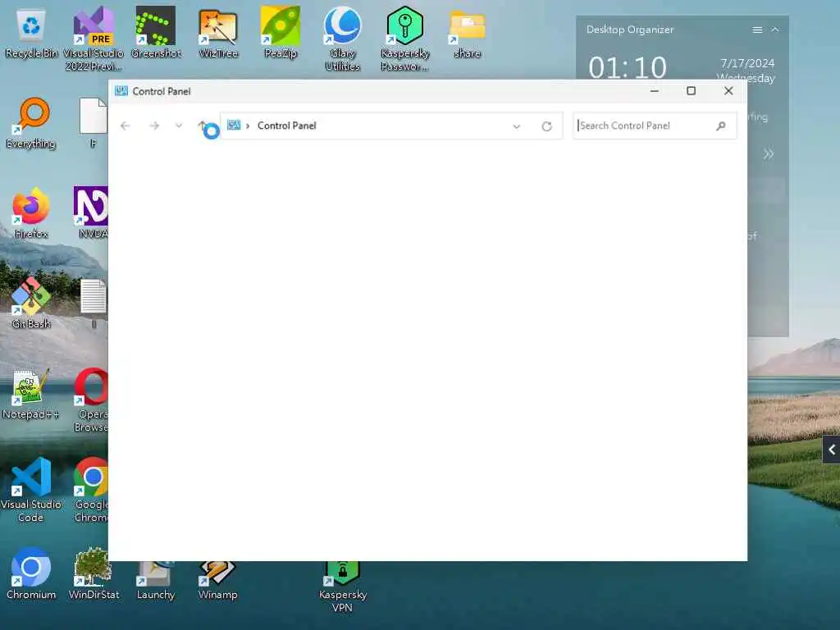Refresh the Control Panel view

tap(546, 126)
